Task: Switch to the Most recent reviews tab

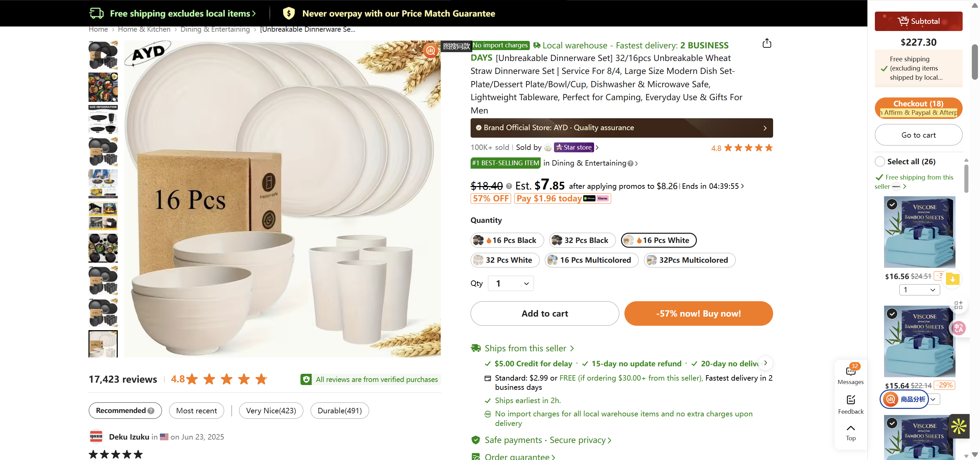Action: coord(196,410)
